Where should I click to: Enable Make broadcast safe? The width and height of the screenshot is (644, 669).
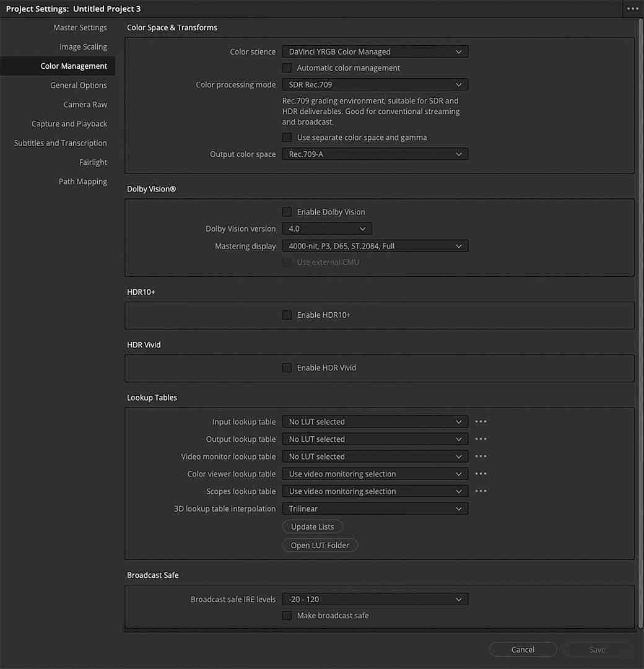[287, 615]
